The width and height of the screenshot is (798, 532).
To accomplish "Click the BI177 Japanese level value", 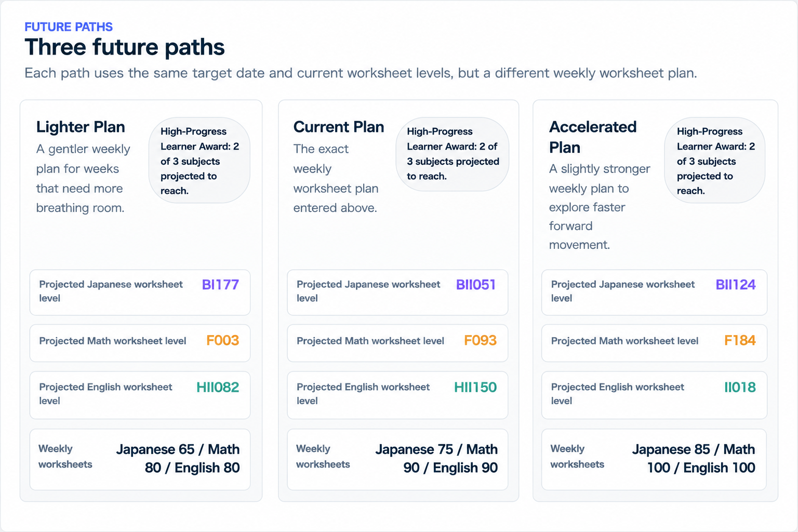I will point(220,285).
